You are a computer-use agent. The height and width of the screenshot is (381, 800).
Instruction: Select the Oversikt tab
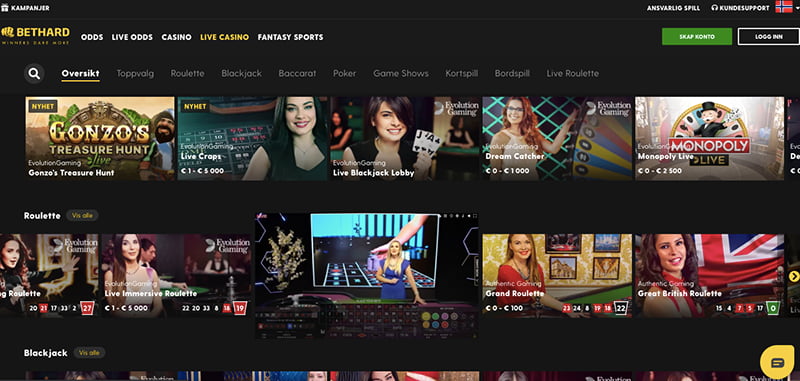click(x=81, y=73)
